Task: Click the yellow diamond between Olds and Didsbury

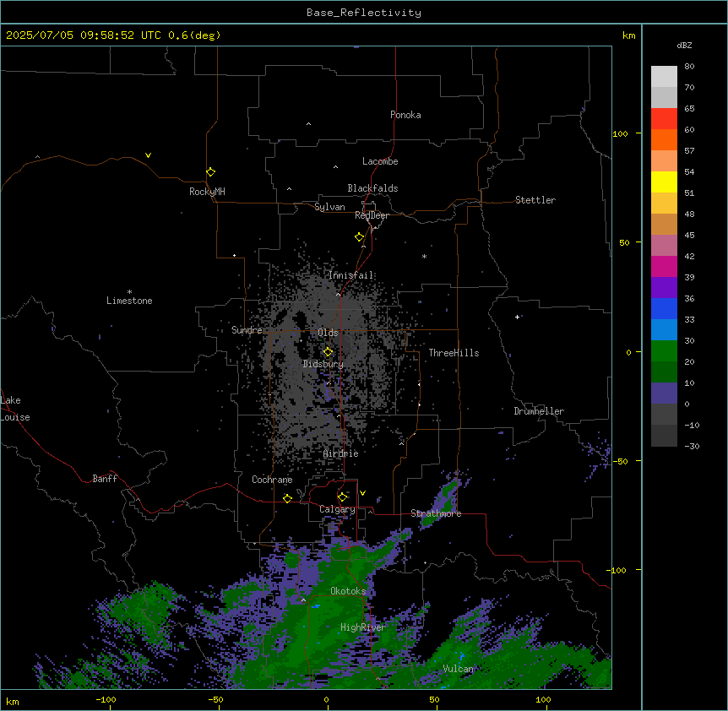Action: pyautogui.click(x=328, y=351)
